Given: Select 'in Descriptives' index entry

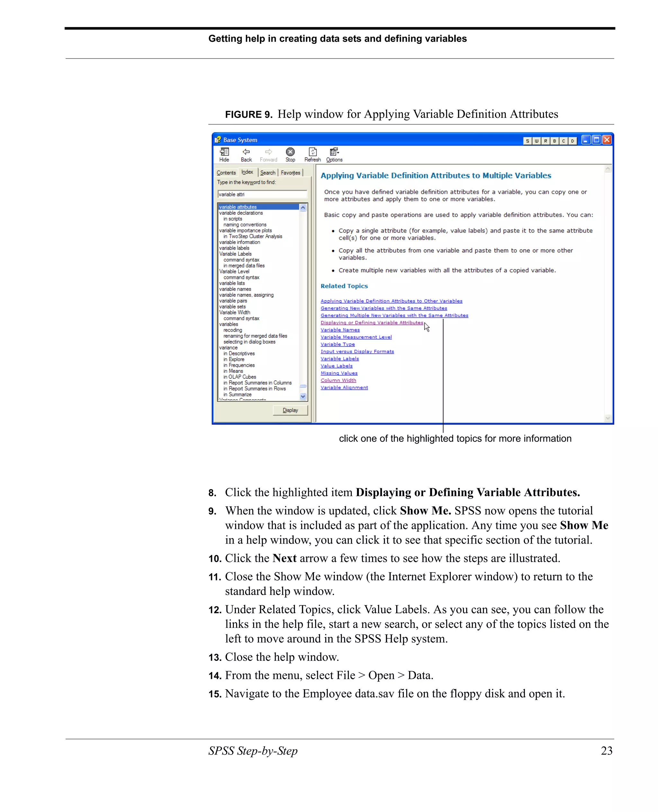Looking at the screenshot, I should (x=239, y=354).
